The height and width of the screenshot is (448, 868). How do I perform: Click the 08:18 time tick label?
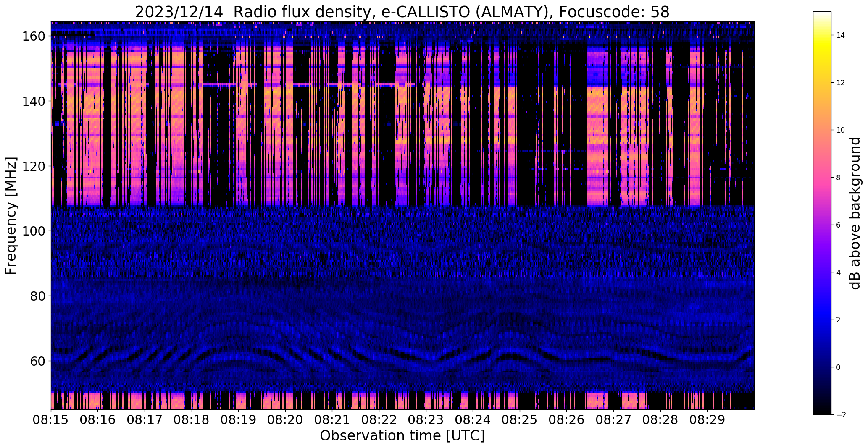pyautogui.click(x=192, y=420)
